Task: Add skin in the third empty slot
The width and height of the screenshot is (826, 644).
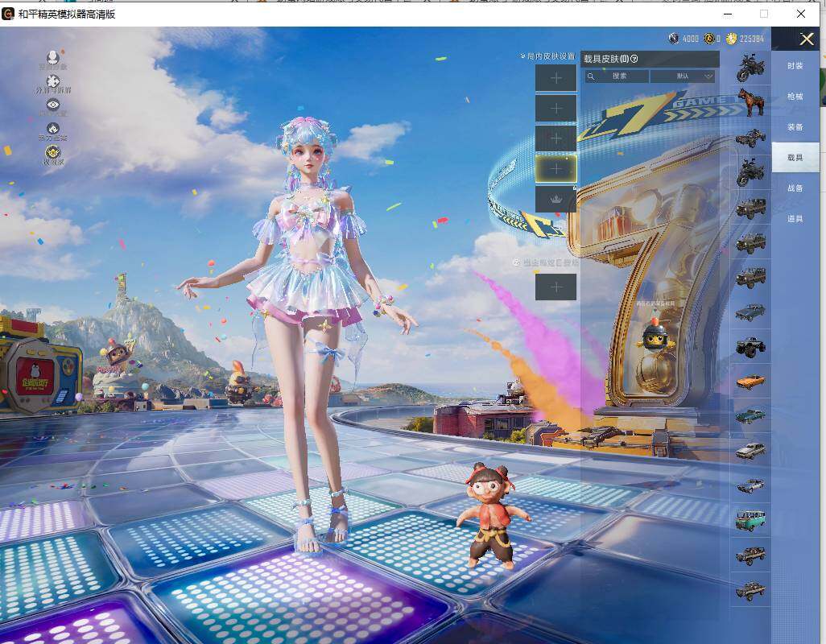Action: click(x=555, y=138)
